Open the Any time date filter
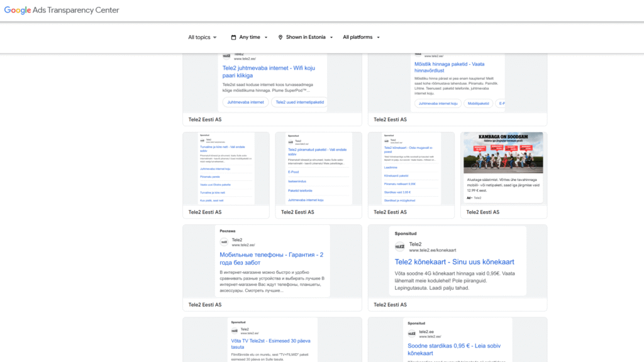The height and width of the screenshot is (362, 644). click(249, 37)
